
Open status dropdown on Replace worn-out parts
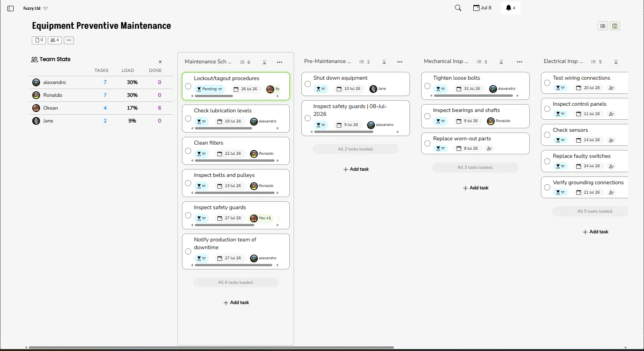(x=441, y=148)
